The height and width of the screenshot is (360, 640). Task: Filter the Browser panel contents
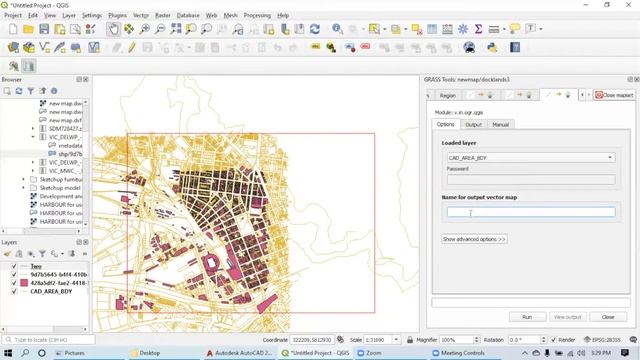pos(31,91)
